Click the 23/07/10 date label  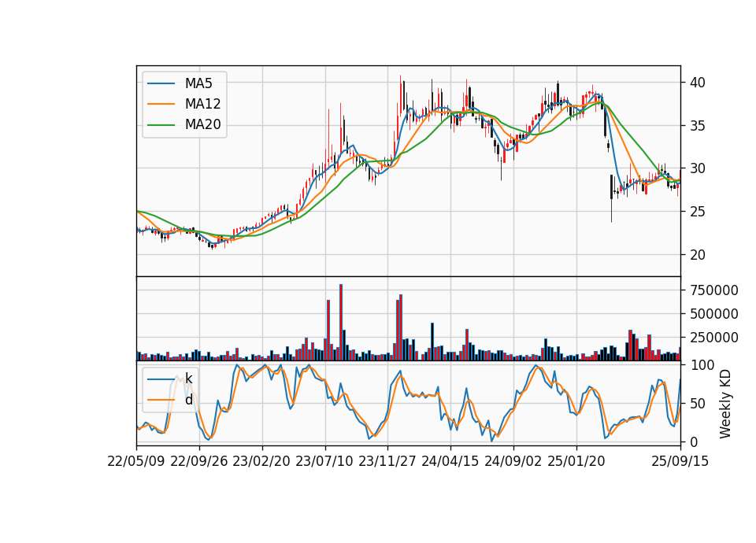[324, 461]
